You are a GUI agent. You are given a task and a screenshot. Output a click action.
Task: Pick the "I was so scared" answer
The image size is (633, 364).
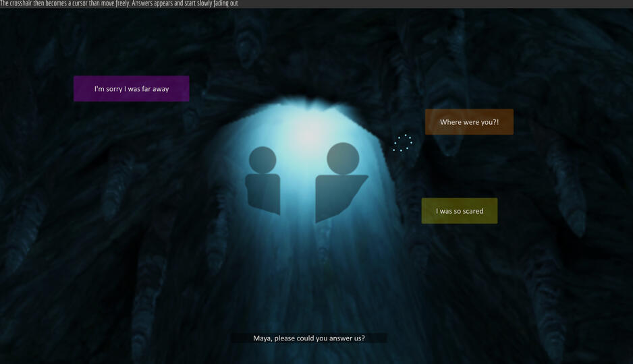tap(459, 211)
